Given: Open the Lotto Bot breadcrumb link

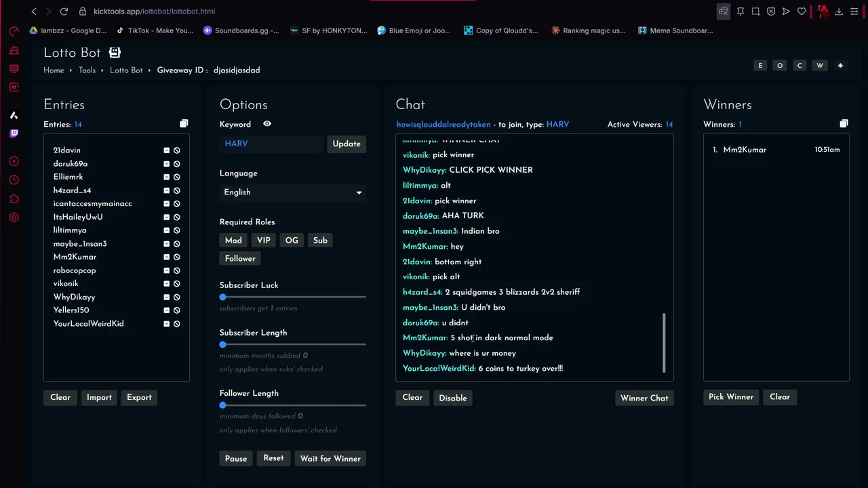Looking at the screenshot, I should click(x=126, y=70).
